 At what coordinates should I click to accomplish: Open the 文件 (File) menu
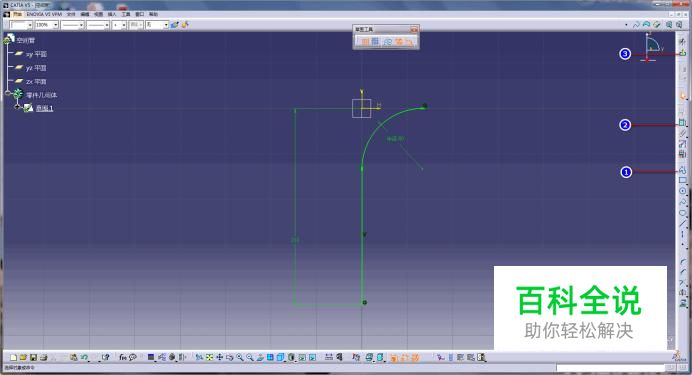[71, 14]
